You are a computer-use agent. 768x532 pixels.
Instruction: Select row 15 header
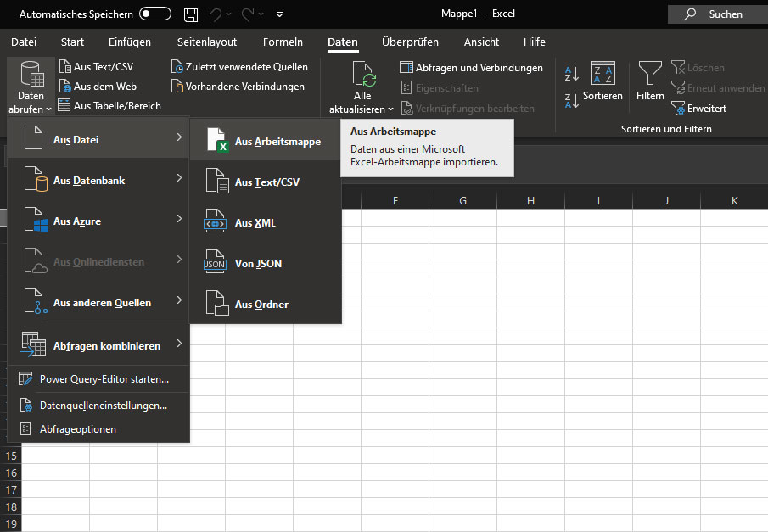11,456
